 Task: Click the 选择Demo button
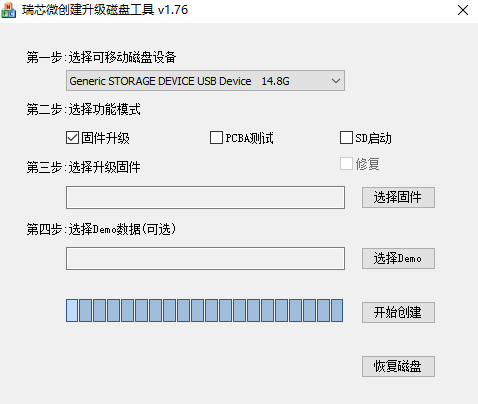398,258
